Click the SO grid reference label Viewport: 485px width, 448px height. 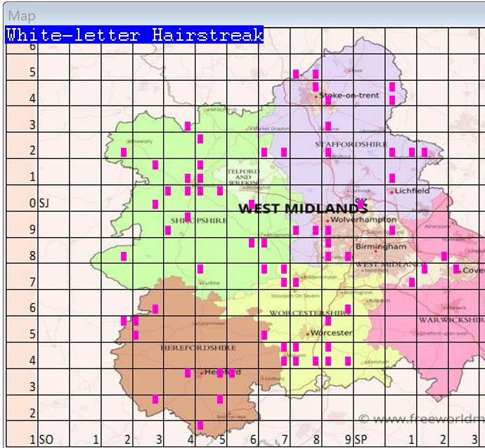pyautogui.click(x=46, y=440)
